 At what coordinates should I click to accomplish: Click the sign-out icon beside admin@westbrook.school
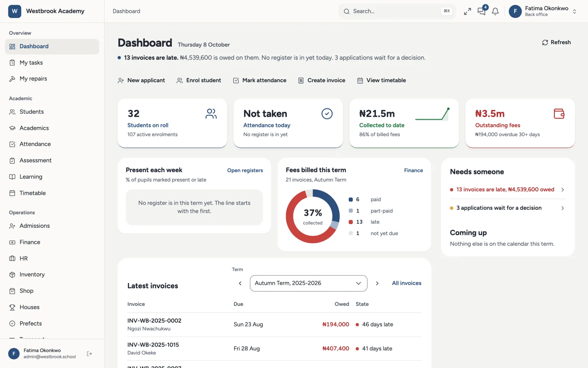tap(89, 354)
